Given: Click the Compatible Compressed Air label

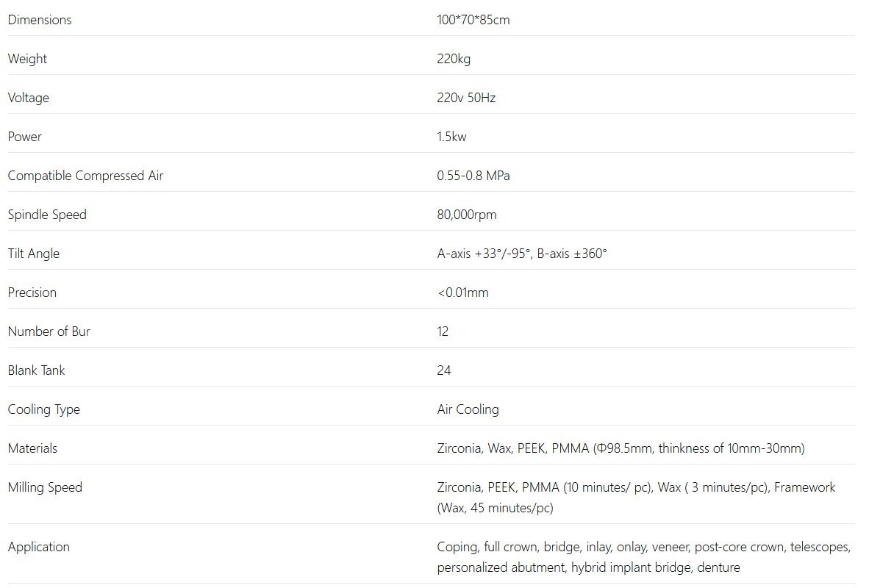Looking at the screenshot, I should click(85, 176).
